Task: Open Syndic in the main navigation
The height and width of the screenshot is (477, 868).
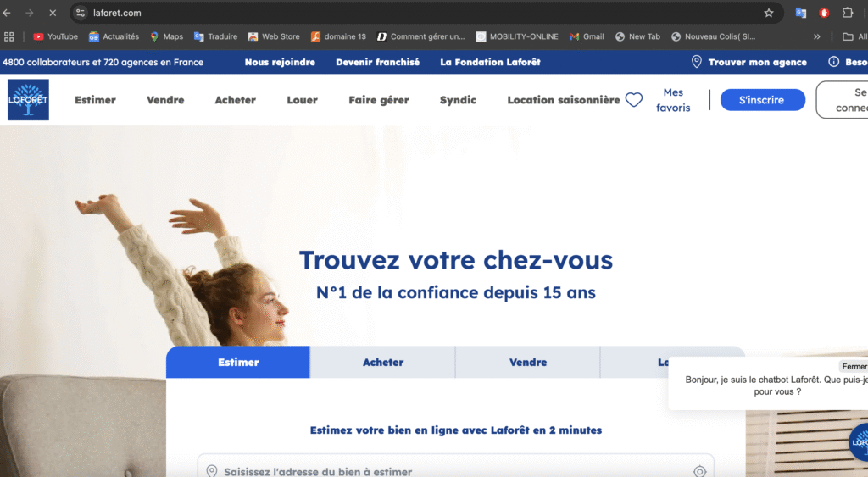Action: coord(458,100)
